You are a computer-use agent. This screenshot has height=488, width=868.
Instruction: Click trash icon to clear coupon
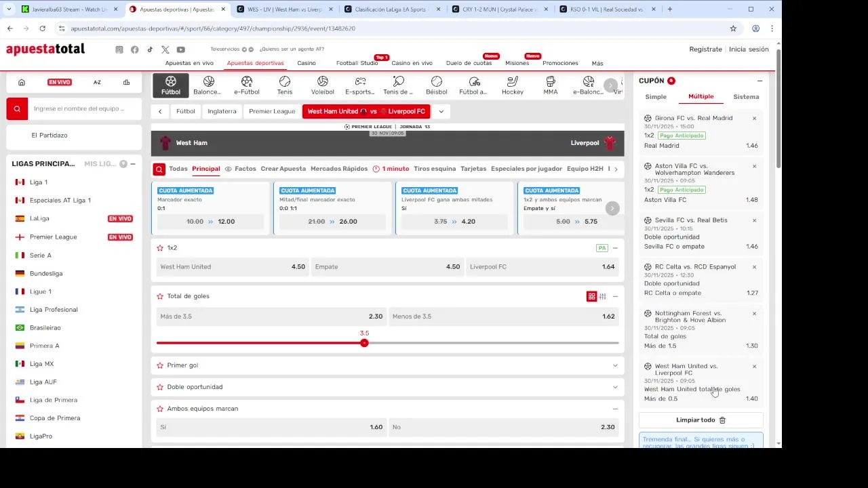(722, 420)
